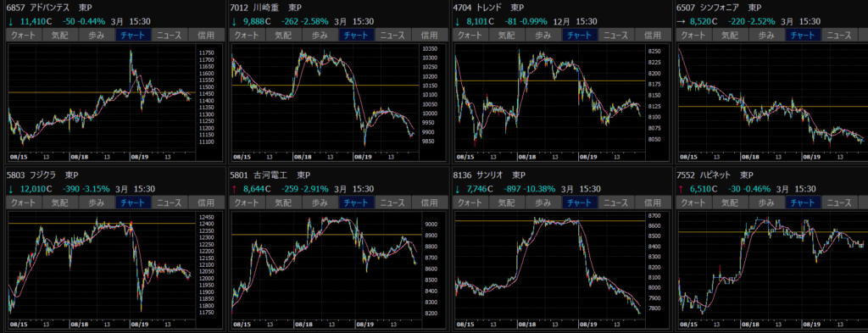This screenshot has width=868, height=333.
Task: Open 歩み tab in 5801 古河電工 panel
Action: (320, 203)
